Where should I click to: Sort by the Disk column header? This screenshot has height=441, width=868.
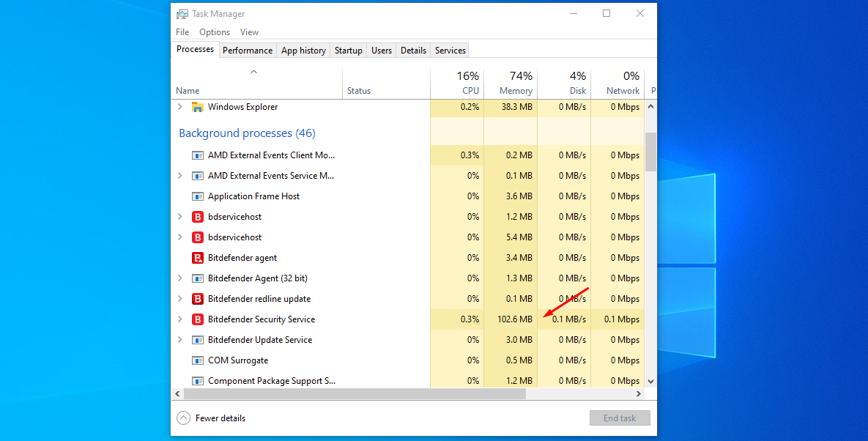click(565, 83)
